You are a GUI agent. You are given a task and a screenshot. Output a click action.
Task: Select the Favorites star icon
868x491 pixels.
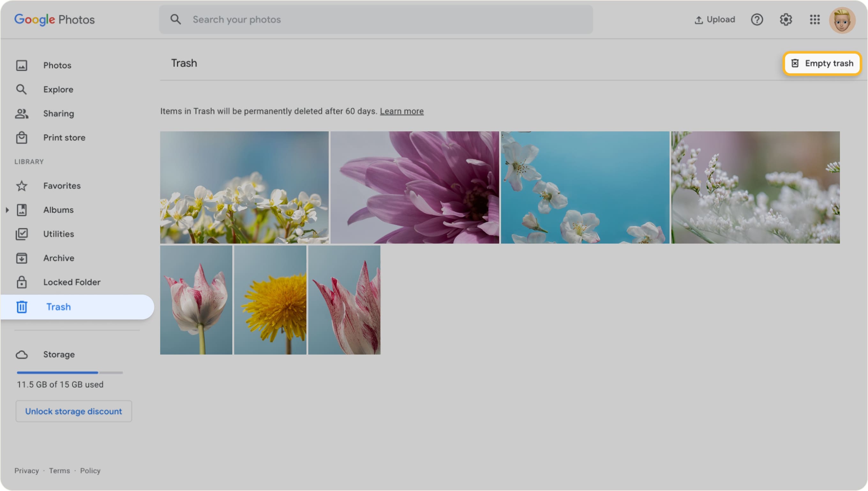pyautogui.click(x=22, y=186)
